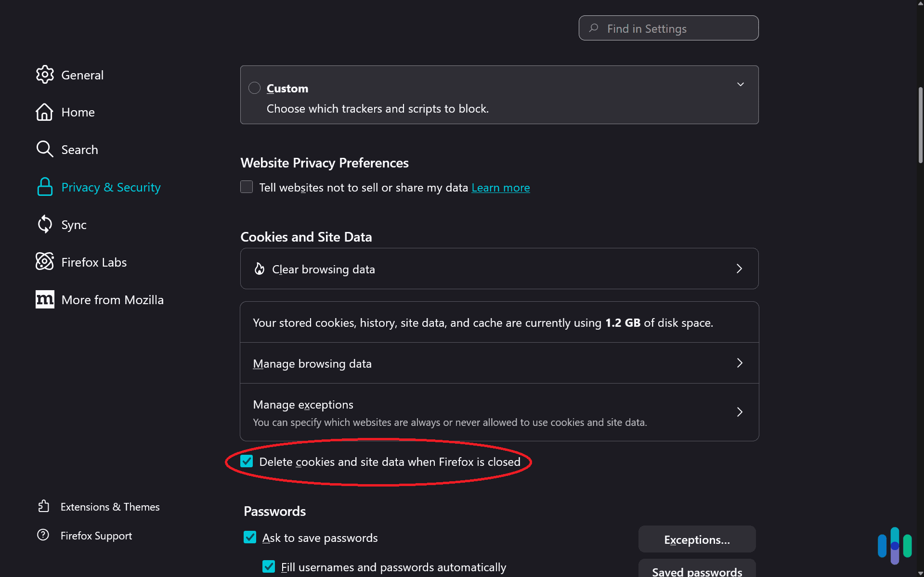Uncheck Delete cookies when Firefox is closed
The image size is (924, 577).
[x=247, y=461]
